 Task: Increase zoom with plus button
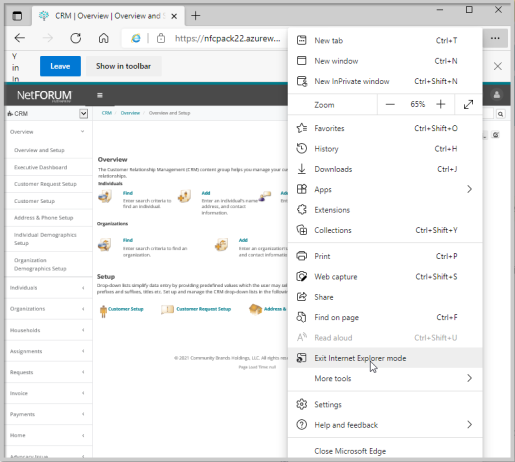pyautogui.click(x=441, y=104)
